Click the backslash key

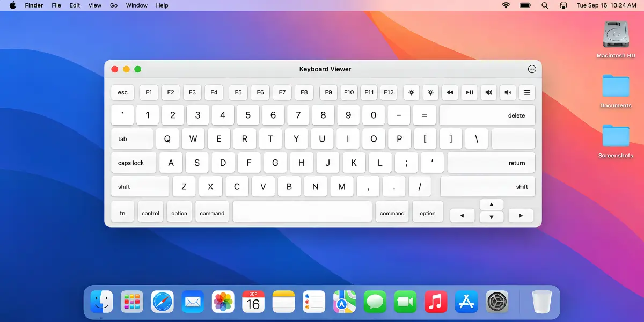coord(477,138)
